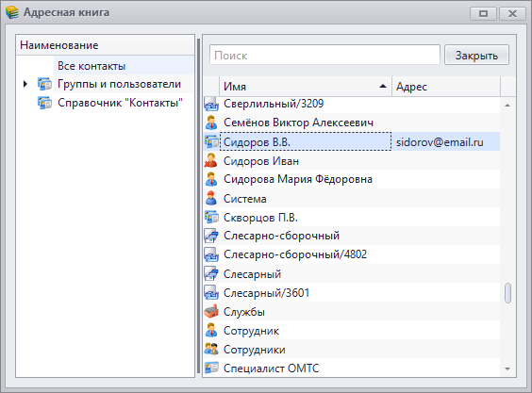Viewport: 532px width, 393px height.
Task: Click the Специалист ОМТС role icon
Action: tap(211, 368)
